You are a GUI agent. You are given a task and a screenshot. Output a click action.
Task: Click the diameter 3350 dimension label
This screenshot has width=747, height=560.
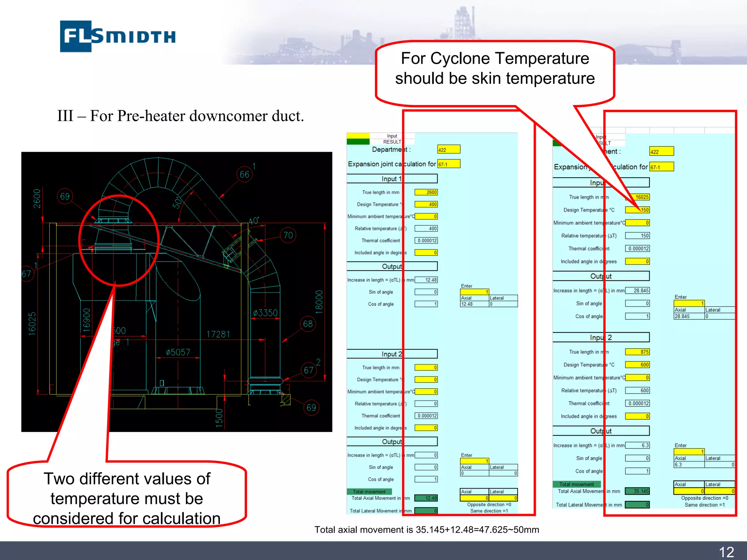[265, 313]
